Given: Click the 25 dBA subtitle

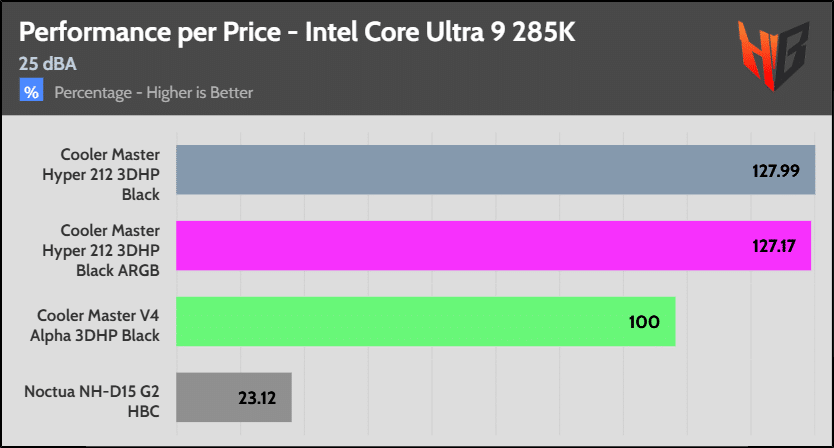Looking at the screenshot, I should [x=48, y=64].
